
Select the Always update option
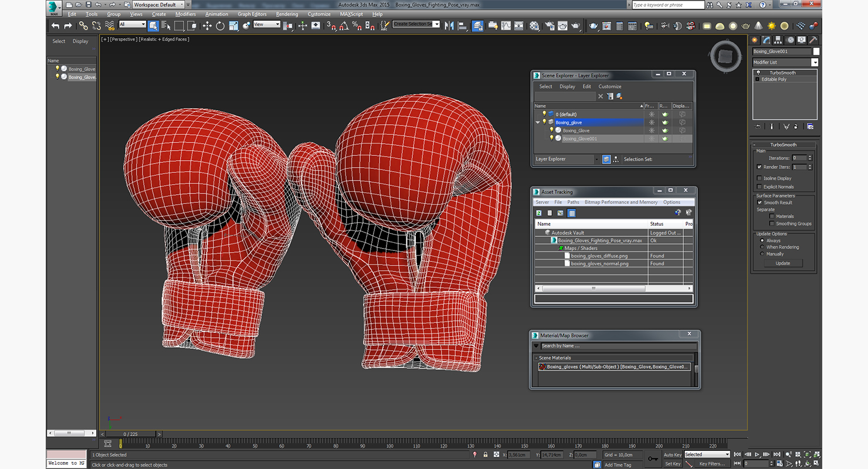[762, 240]
